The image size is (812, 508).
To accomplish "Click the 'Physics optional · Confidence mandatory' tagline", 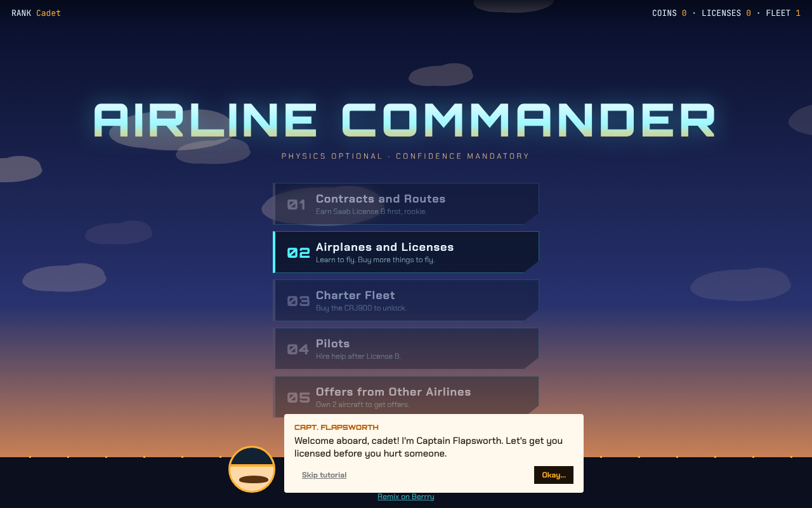I will tap(405, 156).
